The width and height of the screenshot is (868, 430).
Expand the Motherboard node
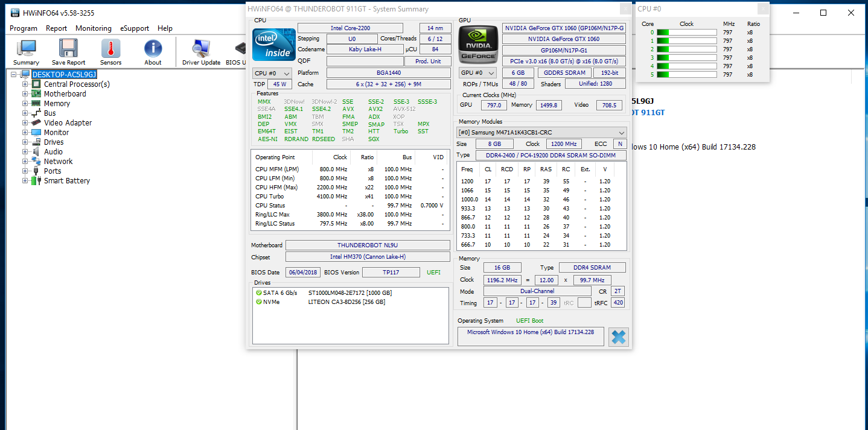pos(25,93)
